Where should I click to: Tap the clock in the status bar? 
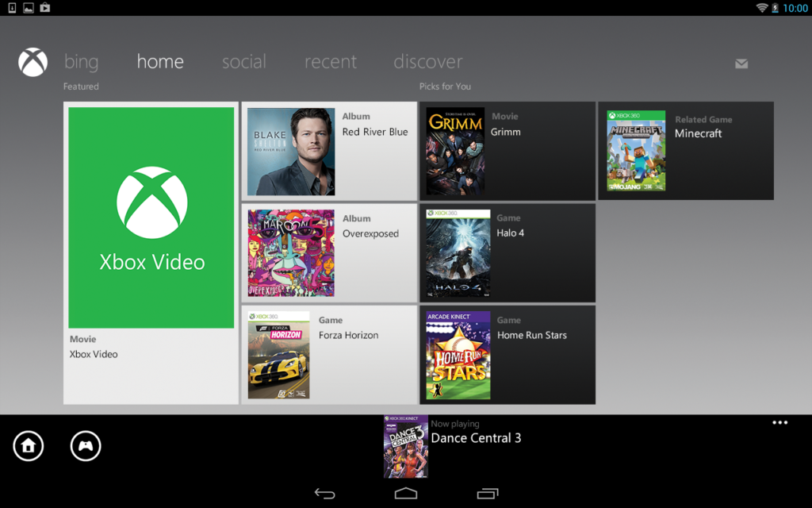(x=795, y=8)
